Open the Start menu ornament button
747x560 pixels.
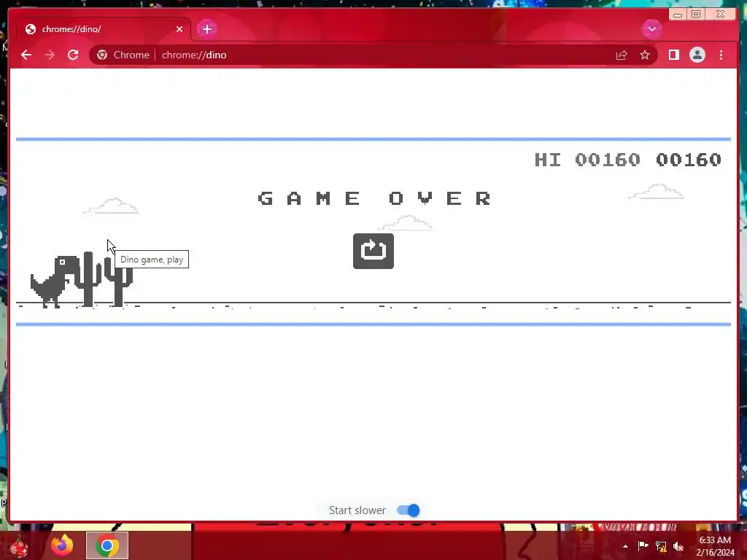point(18,547)
